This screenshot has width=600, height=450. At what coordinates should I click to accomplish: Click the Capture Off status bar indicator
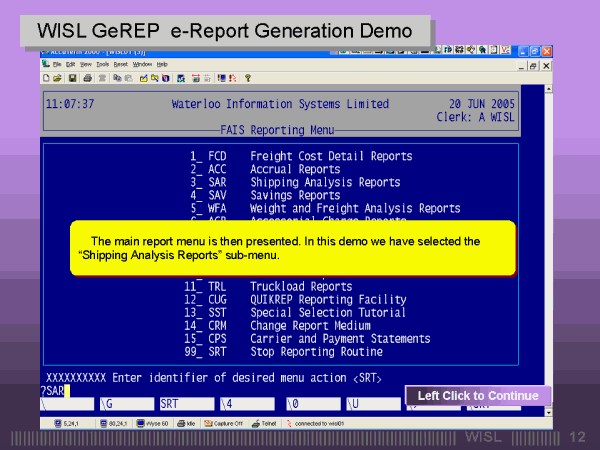pyautogui.click(x=223, y=424)
